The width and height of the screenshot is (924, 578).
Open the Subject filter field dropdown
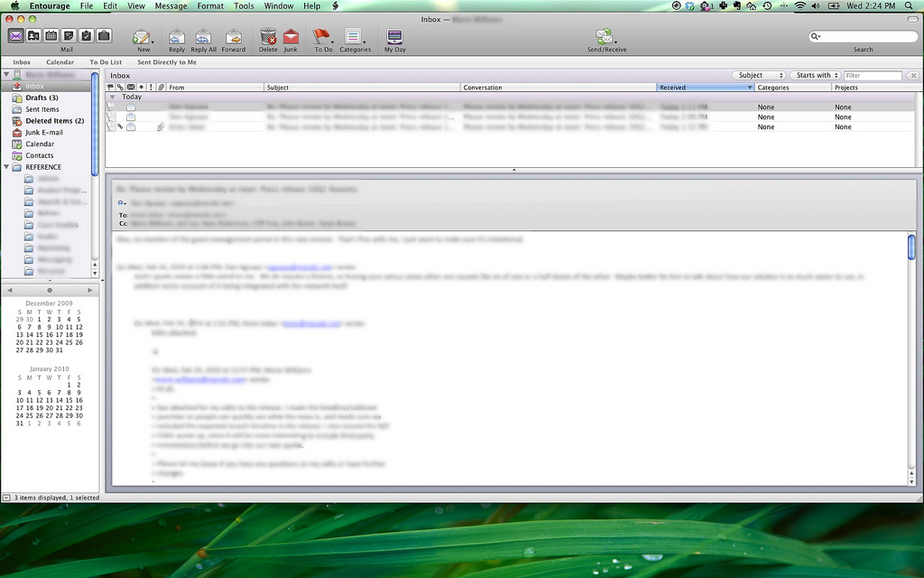click(x=759, y=76)
